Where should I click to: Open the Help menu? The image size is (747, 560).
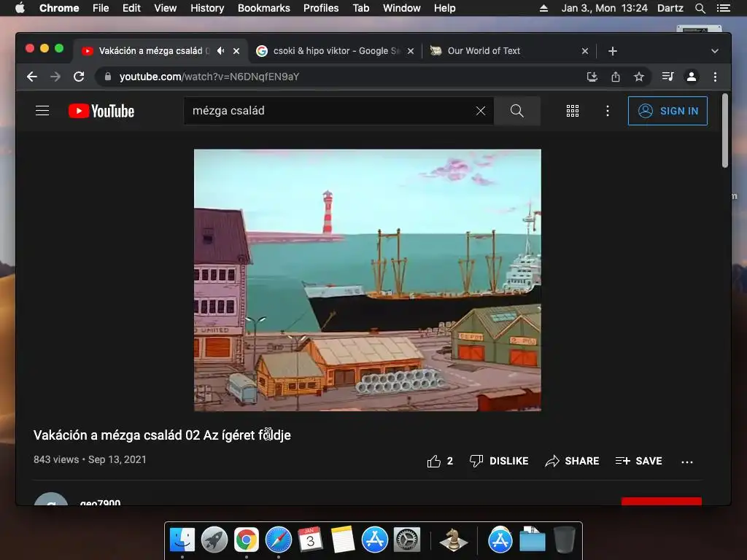pos(444,8)
